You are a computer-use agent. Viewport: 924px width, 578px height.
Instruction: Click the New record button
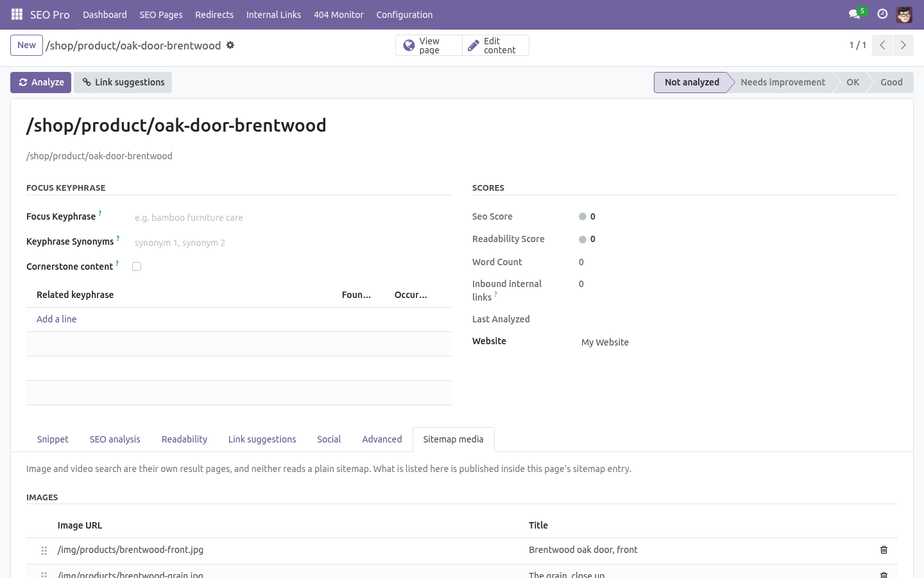point(26,45)
